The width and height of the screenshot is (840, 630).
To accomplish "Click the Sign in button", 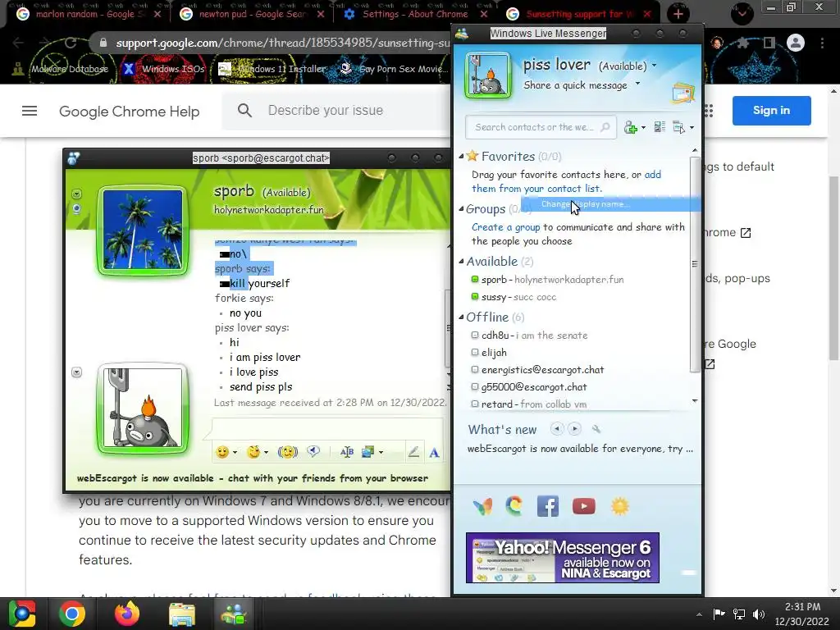I will coord(771,111).
